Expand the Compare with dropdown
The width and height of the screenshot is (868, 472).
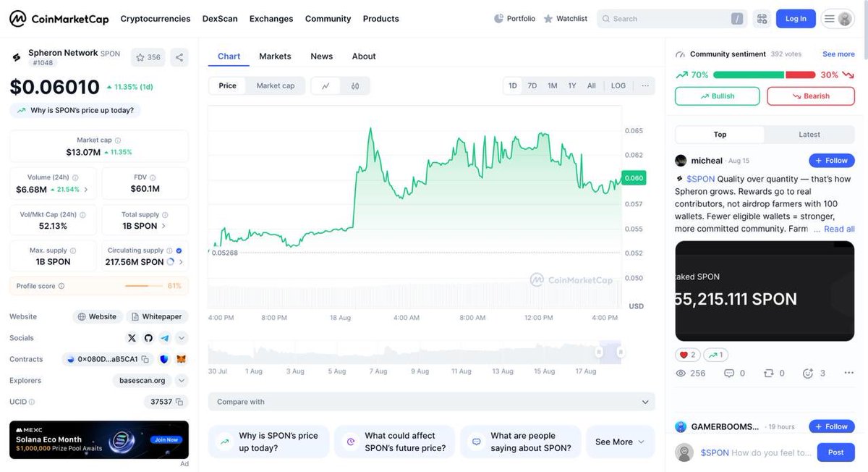pos(432,402)
